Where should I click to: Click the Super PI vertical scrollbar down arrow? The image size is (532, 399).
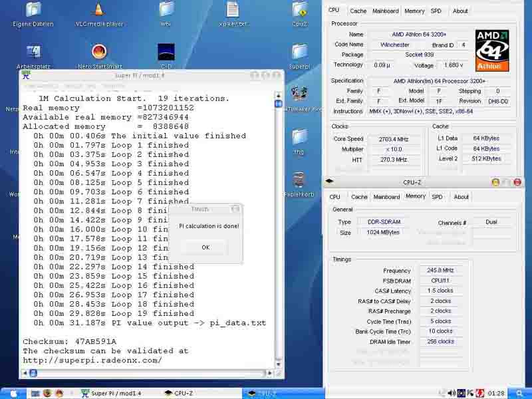click(x=278, y=364)
